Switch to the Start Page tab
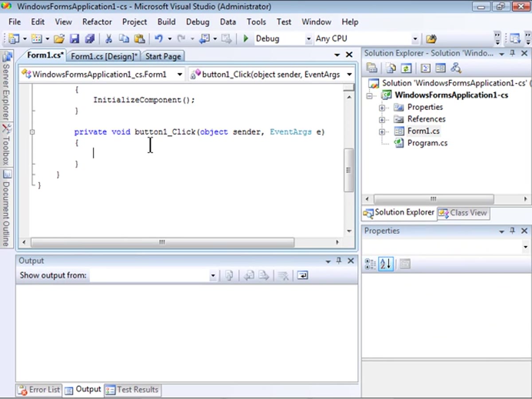532x399 pixels. [x=163, y=56]
